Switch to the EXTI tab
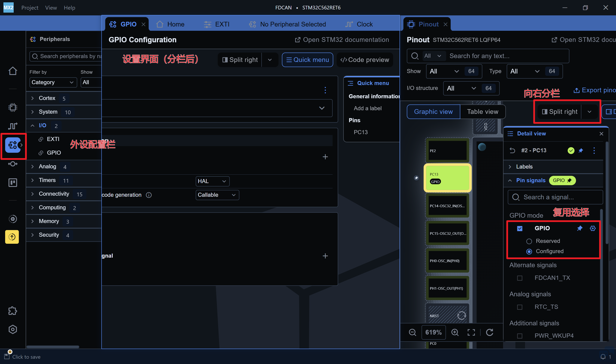 (216, 24)
